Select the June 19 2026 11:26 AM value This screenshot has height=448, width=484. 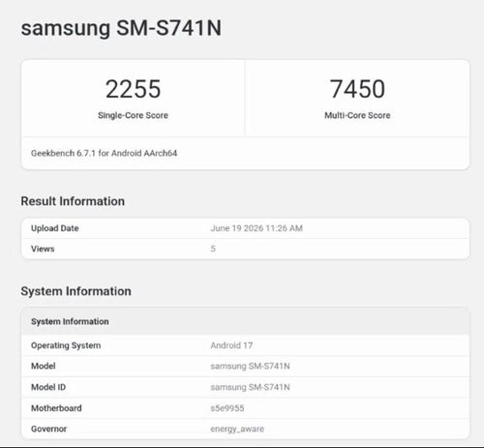click(x=256, y=229)
